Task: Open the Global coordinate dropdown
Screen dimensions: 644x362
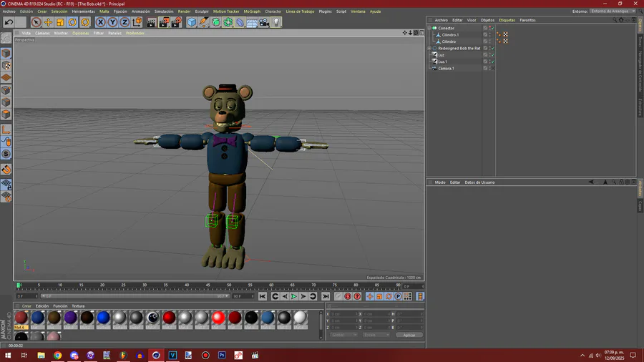Action: click(x=343, y=335)
